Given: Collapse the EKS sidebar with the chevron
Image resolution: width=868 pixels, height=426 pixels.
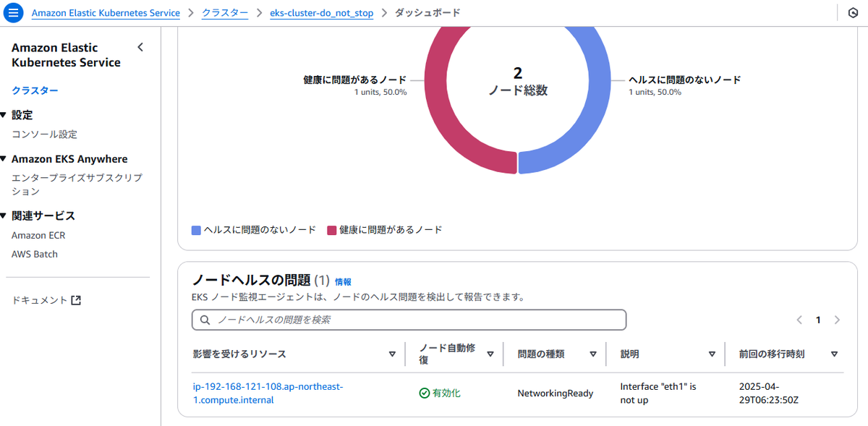Looking at the screenshot, I should (x=140, y=48).
